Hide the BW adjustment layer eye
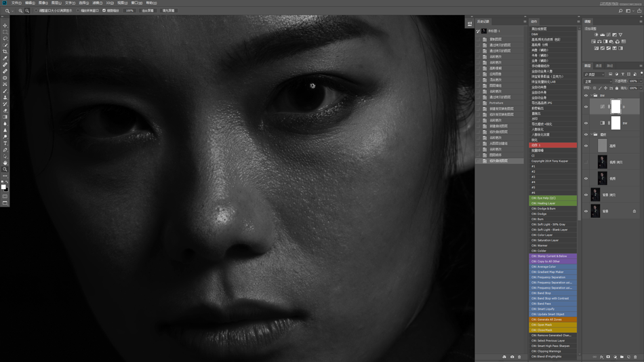Image resolution: width=644 pixels, height=362 pixels. pos(586,123)
